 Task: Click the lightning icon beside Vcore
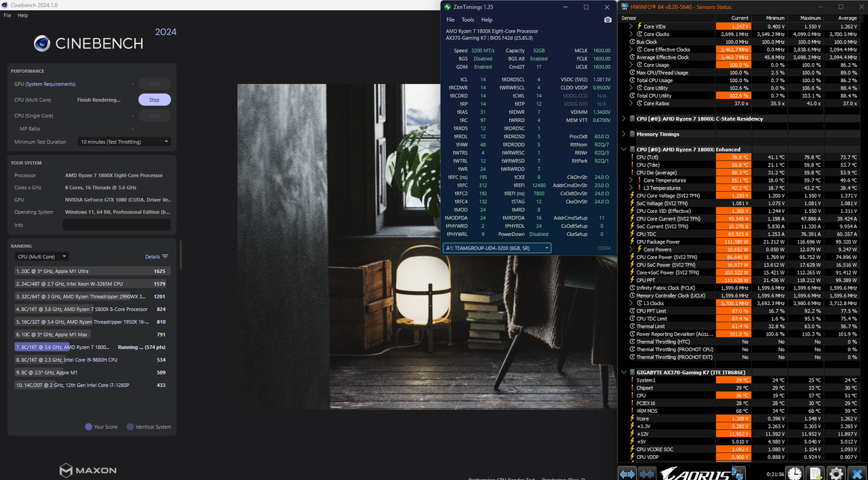tap(632, 419)
